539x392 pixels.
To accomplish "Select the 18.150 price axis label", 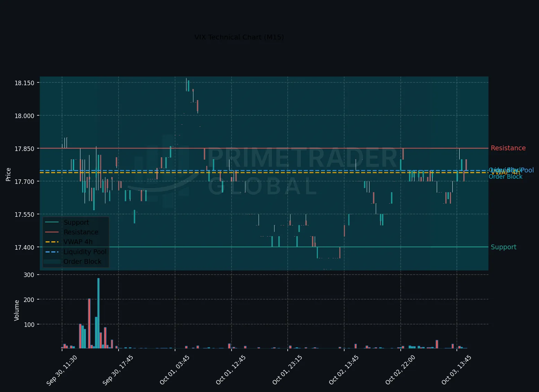I will [x=24, y=83].
